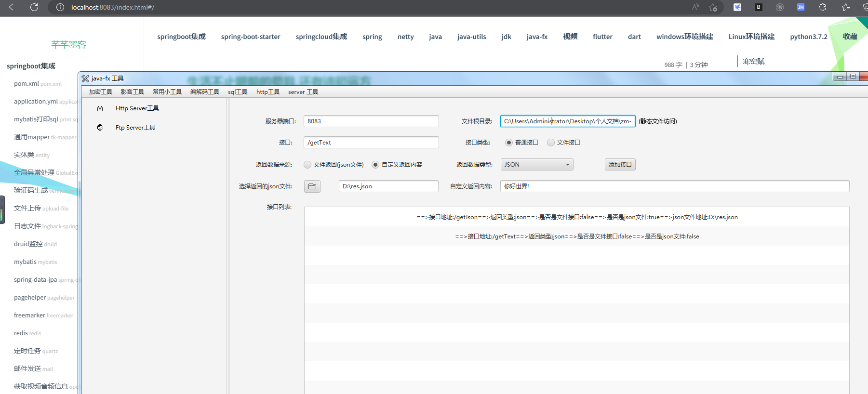Click the 服务器端口 input field
868x394 pixels.
[x=371, y=121]
